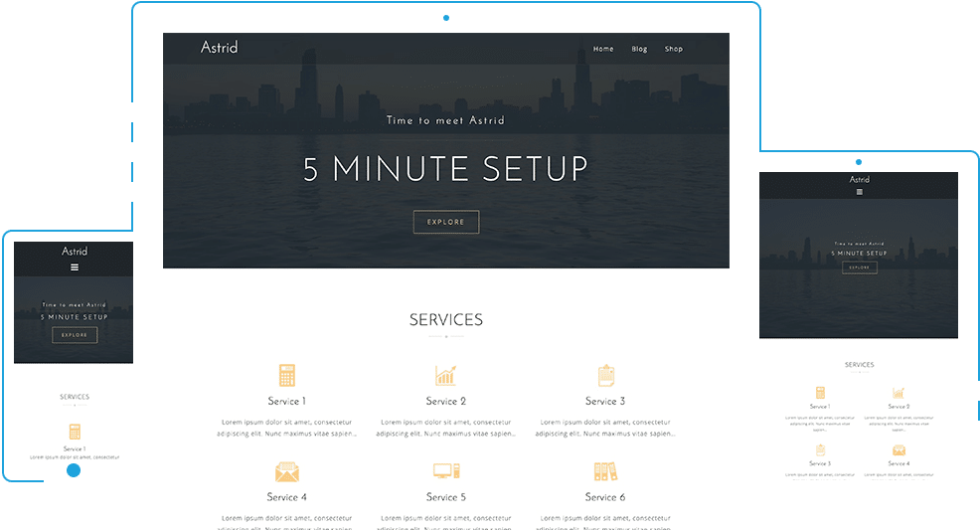980x530 pixels.
Task: Click the Service 6 binders icon
Action: coord(605,471)
